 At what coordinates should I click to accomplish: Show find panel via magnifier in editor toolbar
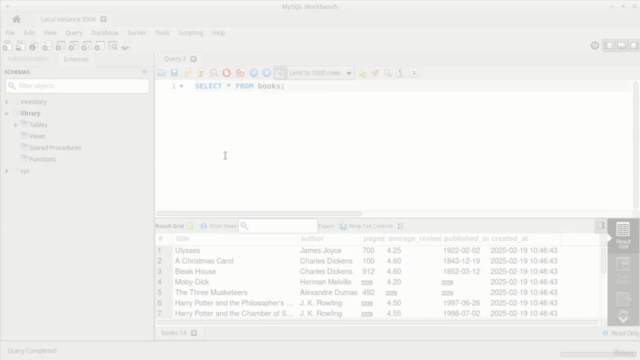pyautogui.click(x=387, y=73)
